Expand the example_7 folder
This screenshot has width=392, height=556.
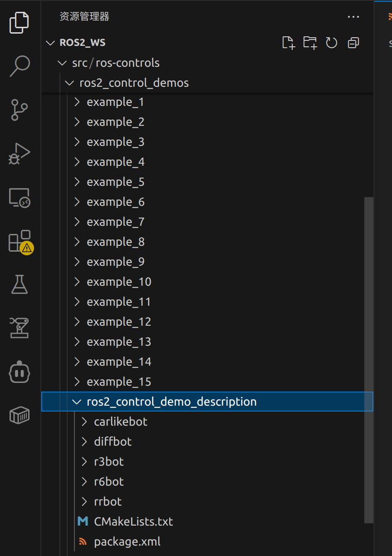(115, 222)
